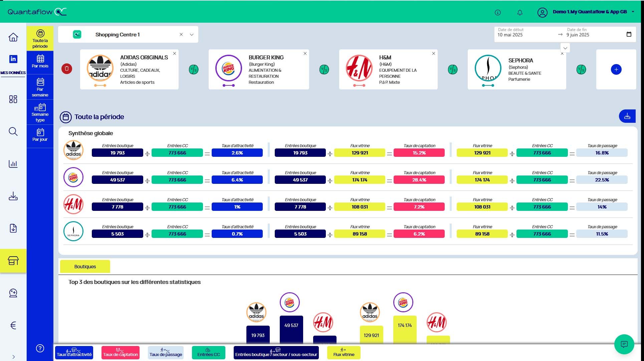The width and height of the screenshot is (644, 361).
Task: Click the red trash delete button
Action: 67,69
